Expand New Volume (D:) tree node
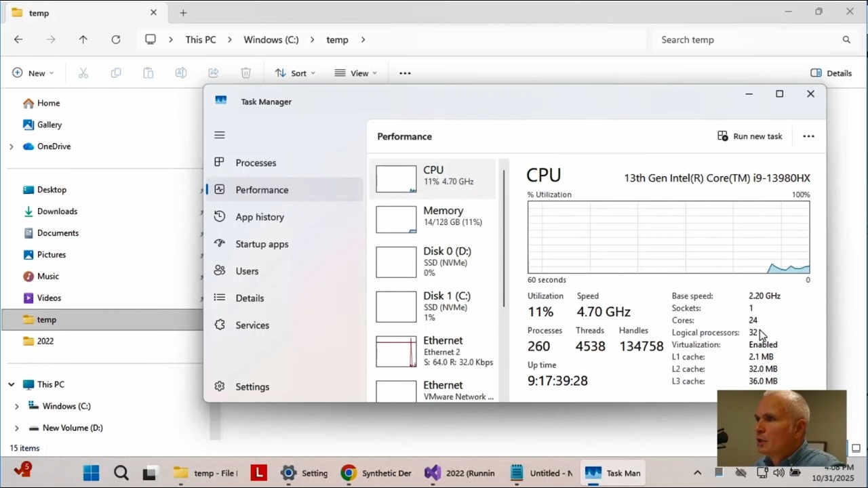868x488 pixels. pos(16,428)
